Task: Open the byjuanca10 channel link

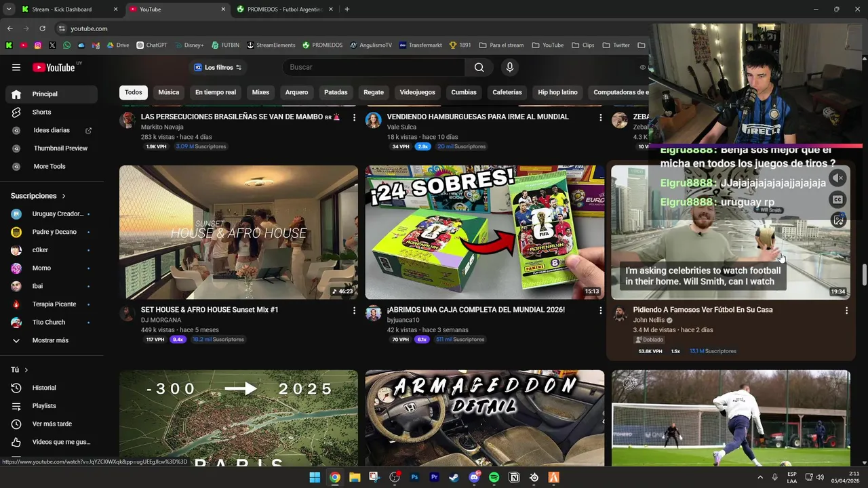Action: click(x=403, y=320)
